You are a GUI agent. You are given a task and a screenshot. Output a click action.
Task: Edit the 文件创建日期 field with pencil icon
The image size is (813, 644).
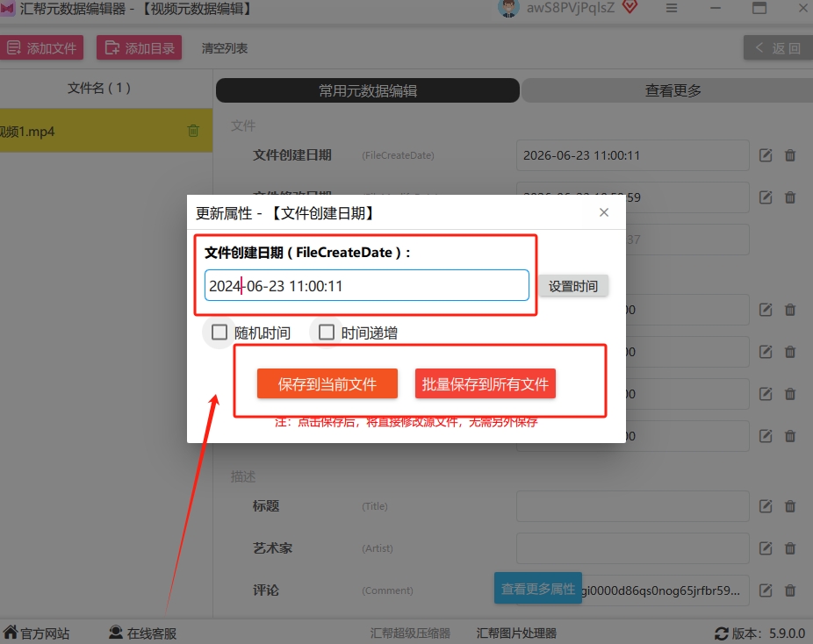coord(766,155)
